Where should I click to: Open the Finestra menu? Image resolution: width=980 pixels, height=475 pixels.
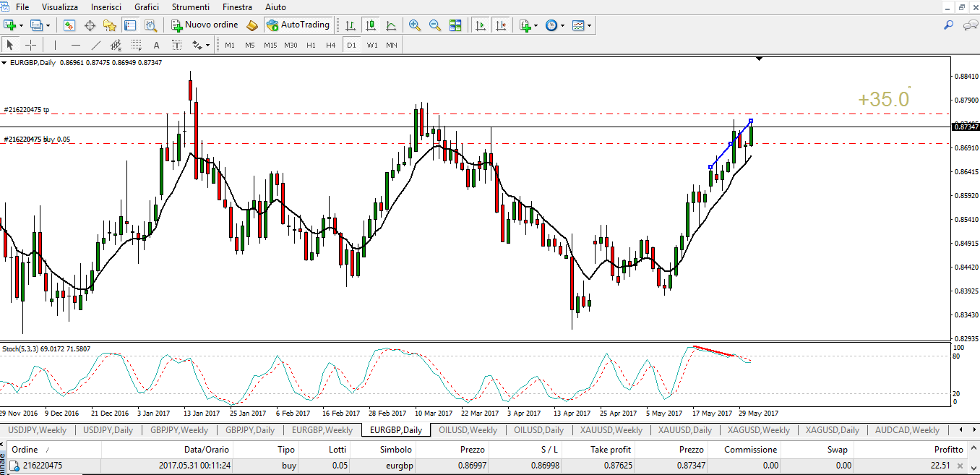238,7
